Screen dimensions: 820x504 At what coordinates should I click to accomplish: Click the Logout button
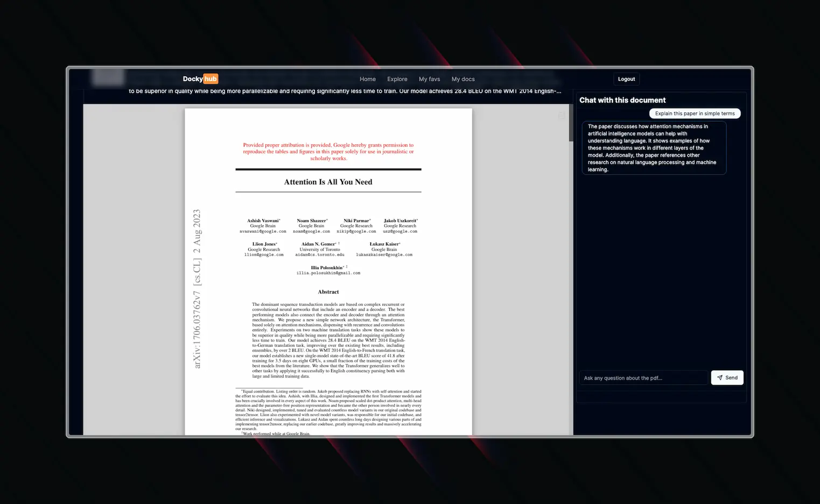(x=626, y=79)
